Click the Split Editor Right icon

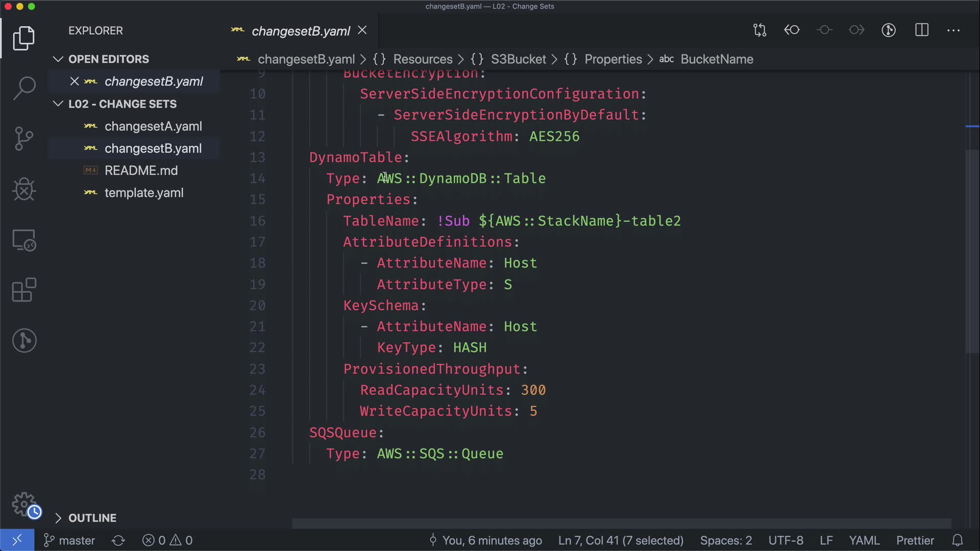(921, 30)
